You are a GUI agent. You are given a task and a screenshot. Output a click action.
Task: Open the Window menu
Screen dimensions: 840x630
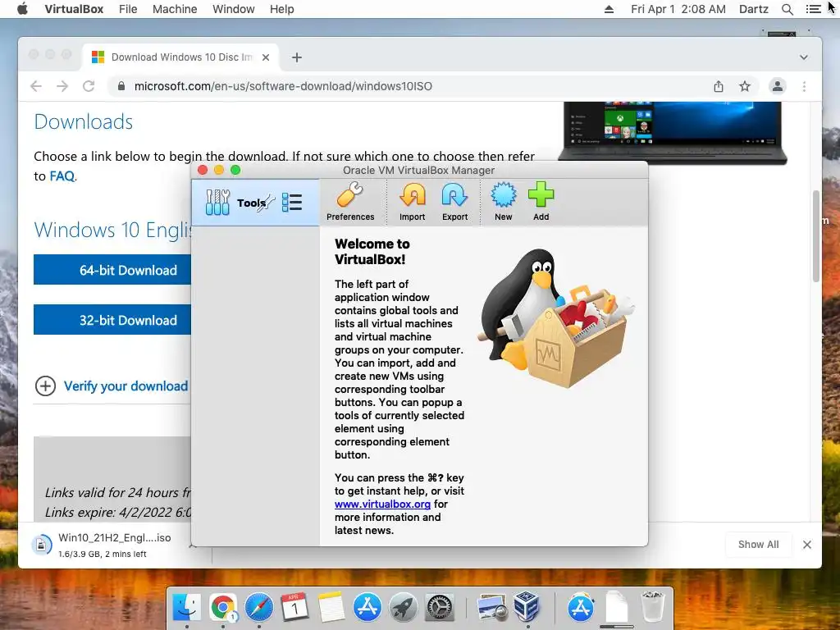click(x=234, y=9)
